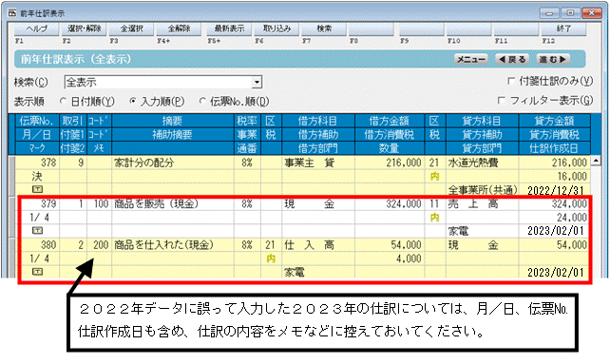Click the 仕入高 debit account cell
The height and width of the screenshot is (364, 610).
coord(318,245)
